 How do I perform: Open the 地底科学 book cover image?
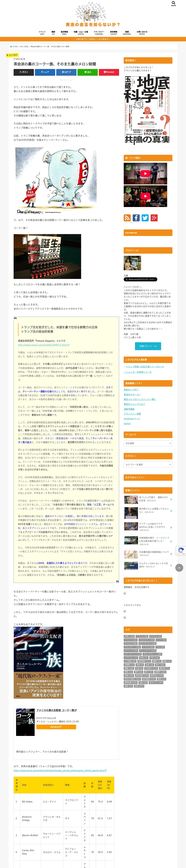147,110
